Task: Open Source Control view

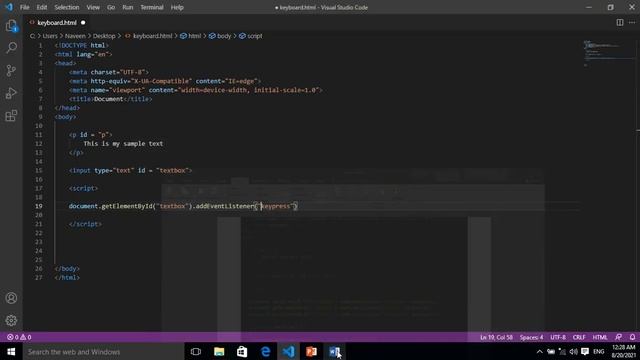Action: click(x=11, y=70)
